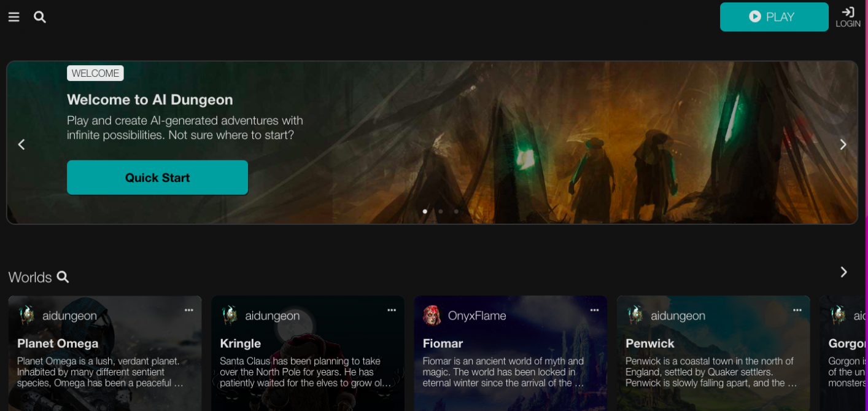Open the Fiomar world title

click(443, 343)
